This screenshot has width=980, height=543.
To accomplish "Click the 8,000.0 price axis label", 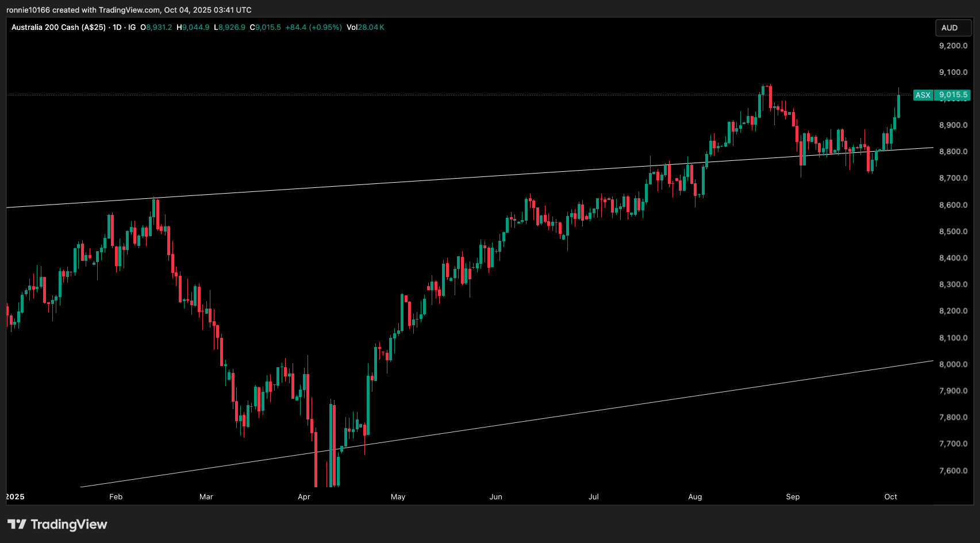I will (x=953, y=364).
